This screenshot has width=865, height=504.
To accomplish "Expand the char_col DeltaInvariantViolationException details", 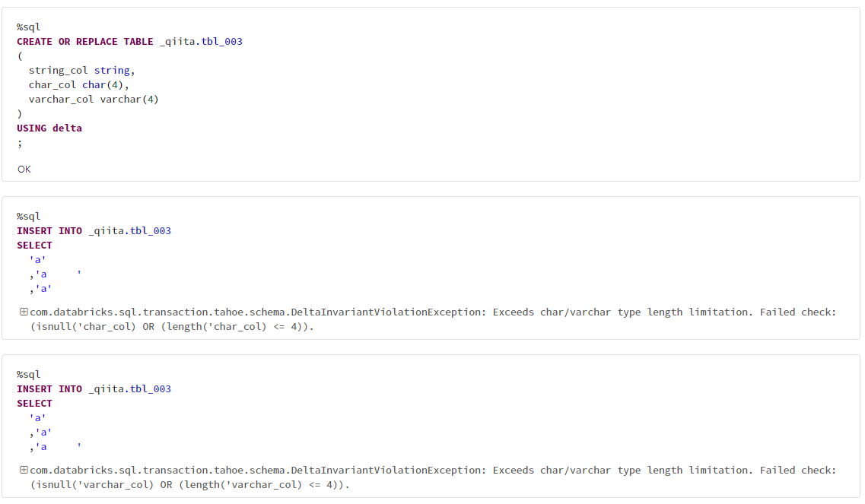I will [x=19, y=312].
